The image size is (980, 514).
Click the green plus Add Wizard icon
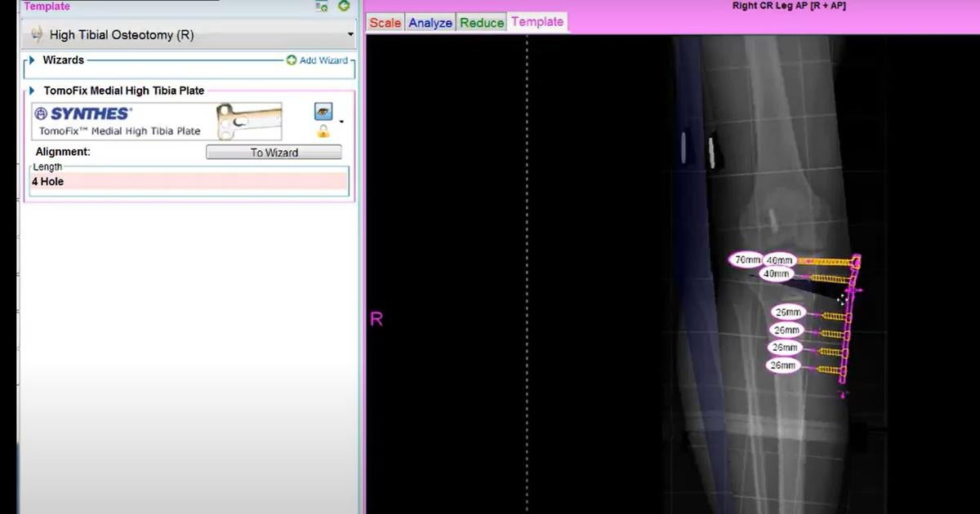point(292,60)
